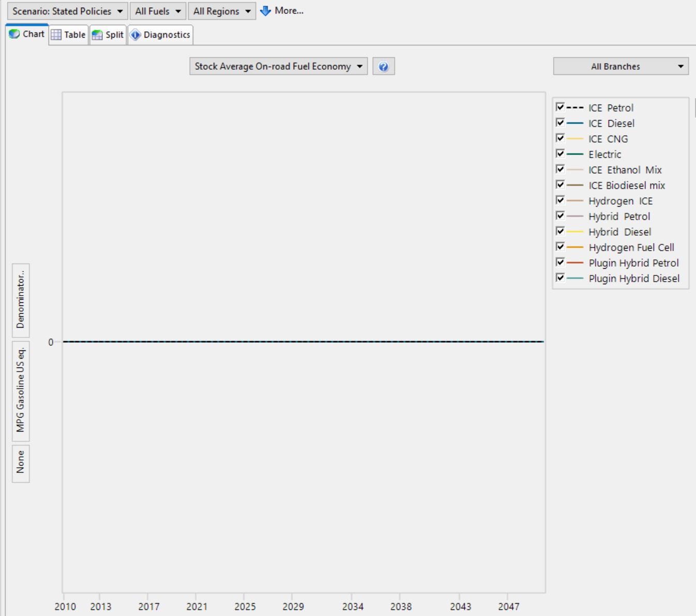Image resolution: width=696 pixels, height=616 pixels.
Task: Open Stock Average On-road Fuel Economy dropdown
Action: pyautogui.click(x=278, y=67)
